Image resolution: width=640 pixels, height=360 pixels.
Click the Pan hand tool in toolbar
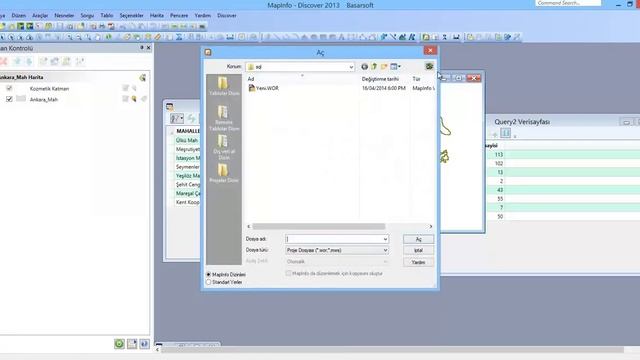(x=98, y=37)
